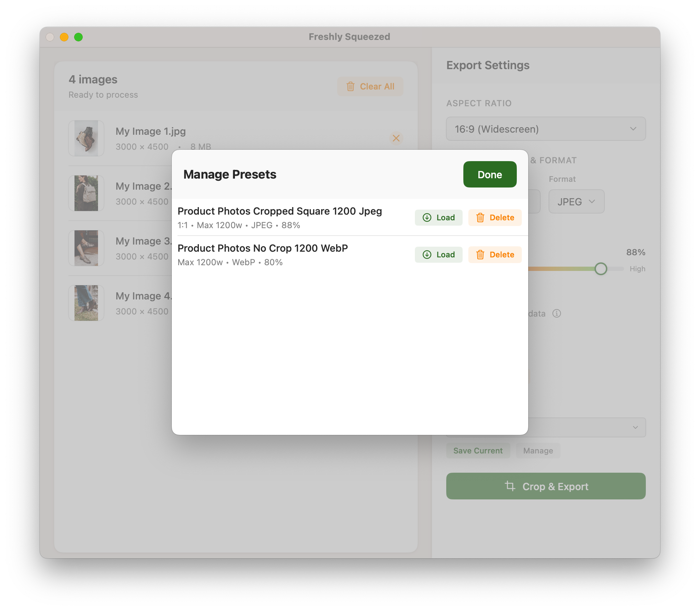Image resolution: width=700 pixels, height=611 pixels.
Task: Delete the Cropped Square 1200 Jpeg preset
Action: point(495,217)
